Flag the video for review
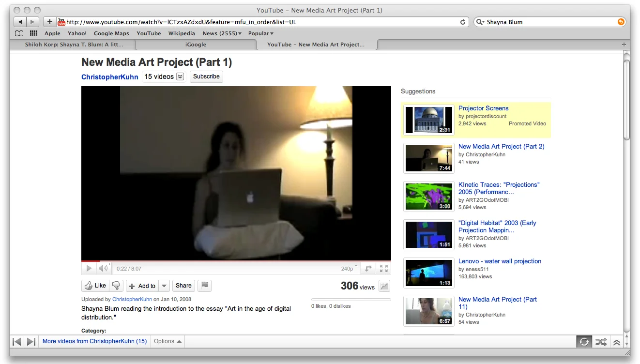The image size is (640, 364). click(204, 286)
